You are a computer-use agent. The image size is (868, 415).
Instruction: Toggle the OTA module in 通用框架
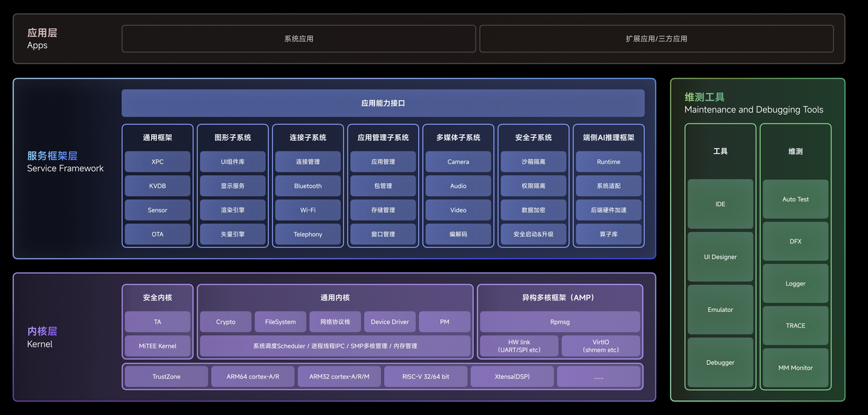tap(157, 234)
